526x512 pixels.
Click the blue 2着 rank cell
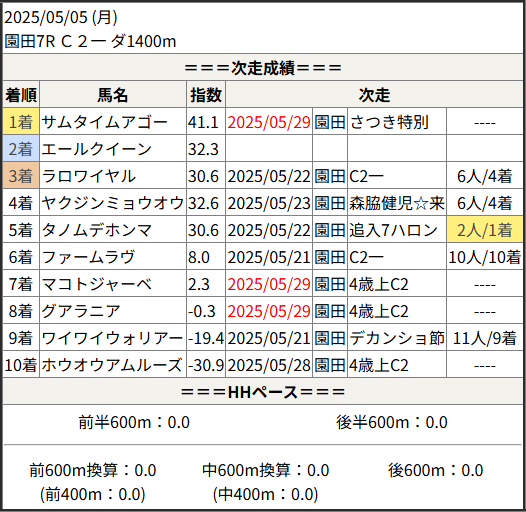pos(21,149)
